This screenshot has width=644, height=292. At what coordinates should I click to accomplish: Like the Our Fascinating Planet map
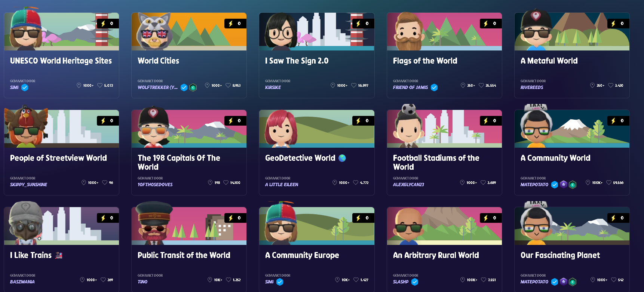pyautogui.click(x=614, y=280)
